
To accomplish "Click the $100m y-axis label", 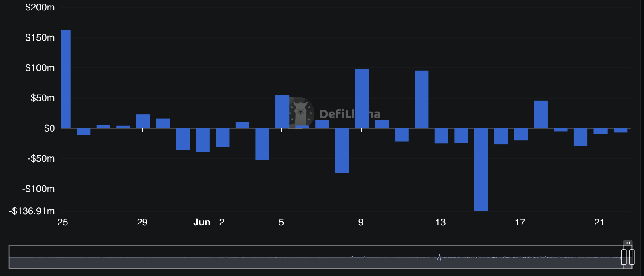I will pyautogui.click(x=40, y=68).
